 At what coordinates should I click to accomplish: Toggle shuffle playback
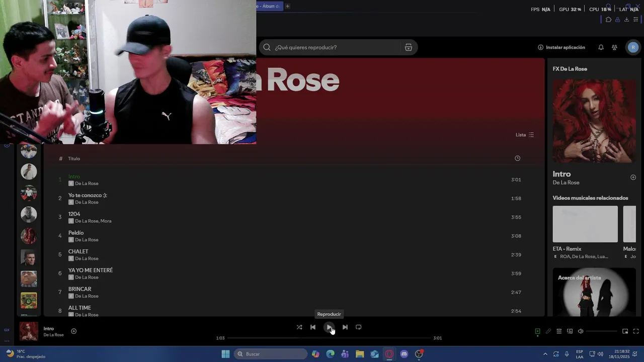tap(299, 327)
